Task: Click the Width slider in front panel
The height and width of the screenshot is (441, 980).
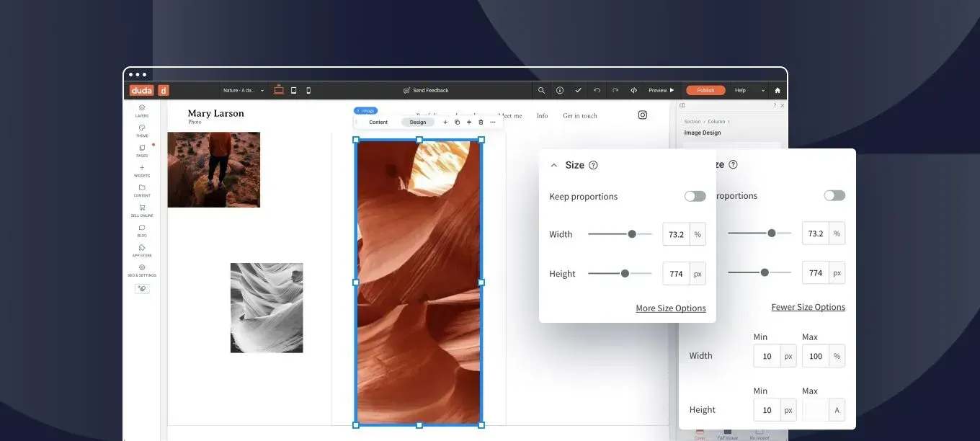Action: pyautogui.click(x=620, y=234)
